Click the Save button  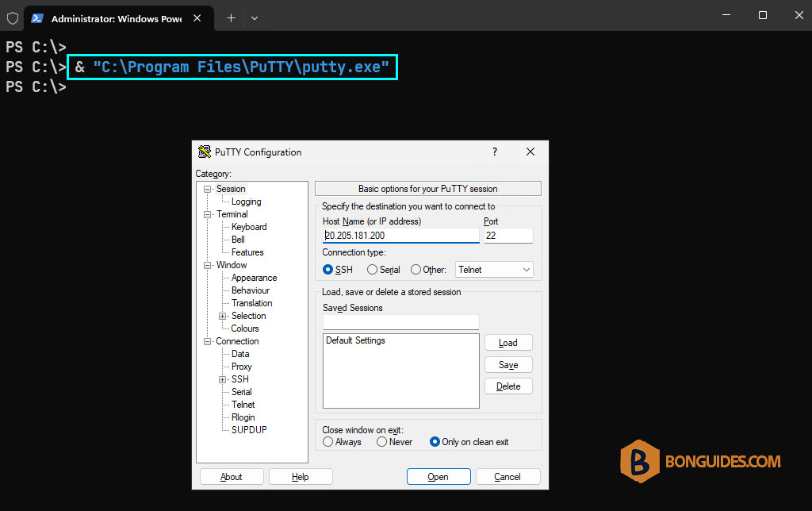(508, 364)
